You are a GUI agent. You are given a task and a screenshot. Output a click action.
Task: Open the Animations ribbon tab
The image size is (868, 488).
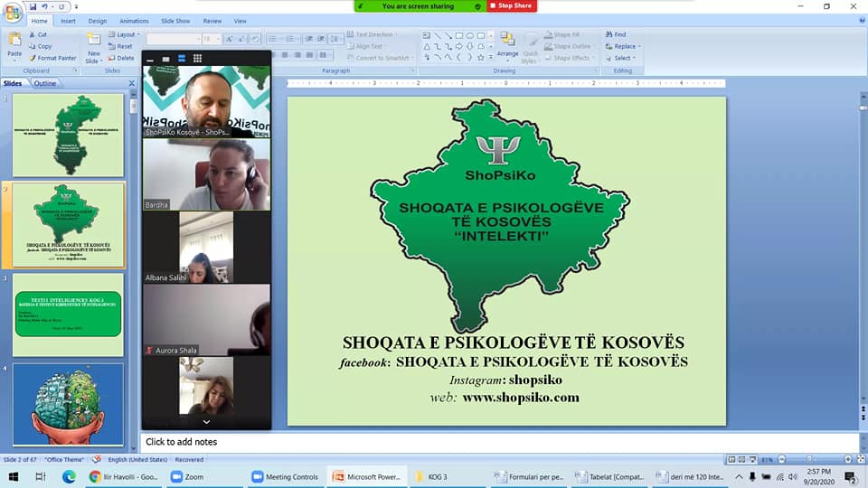pyautogui.click(x=134, y=21)
